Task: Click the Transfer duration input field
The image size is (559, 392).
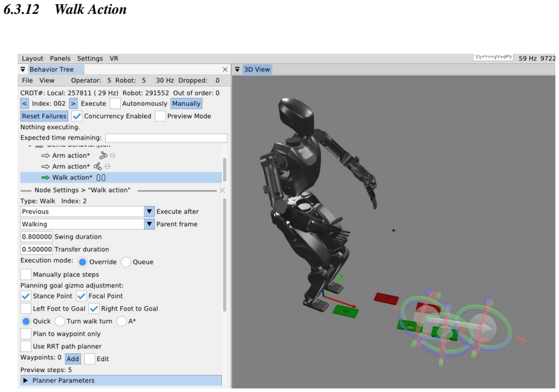Action: click(37, 249)
